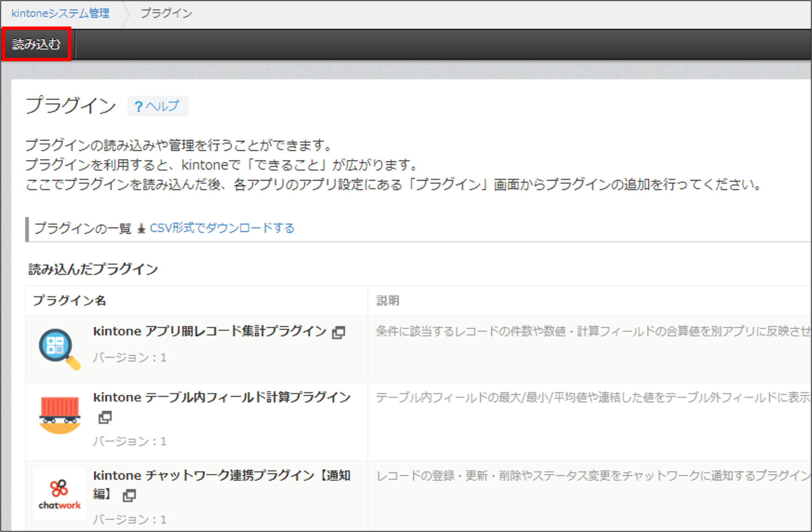Click the question mark help icon
This screenshot has width=812, height=532.
pos(138,106)
